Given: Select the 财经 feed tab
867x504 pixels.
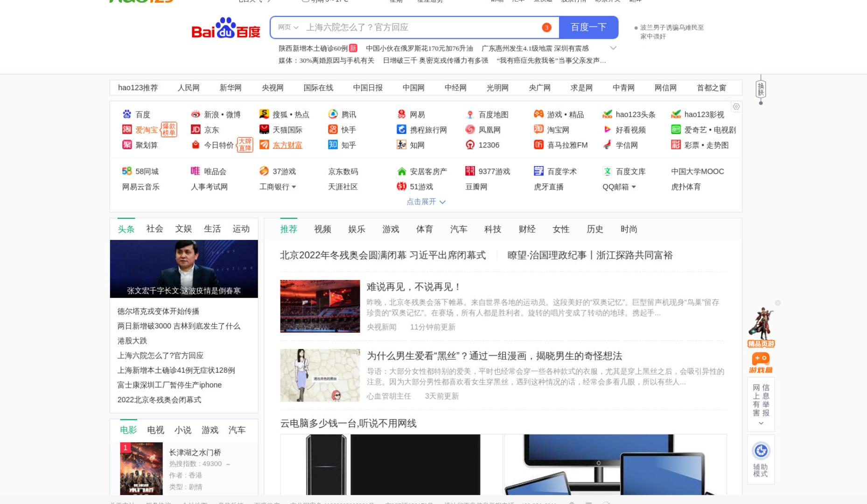Looking at the screenshot, I should [x=527, y=229].
